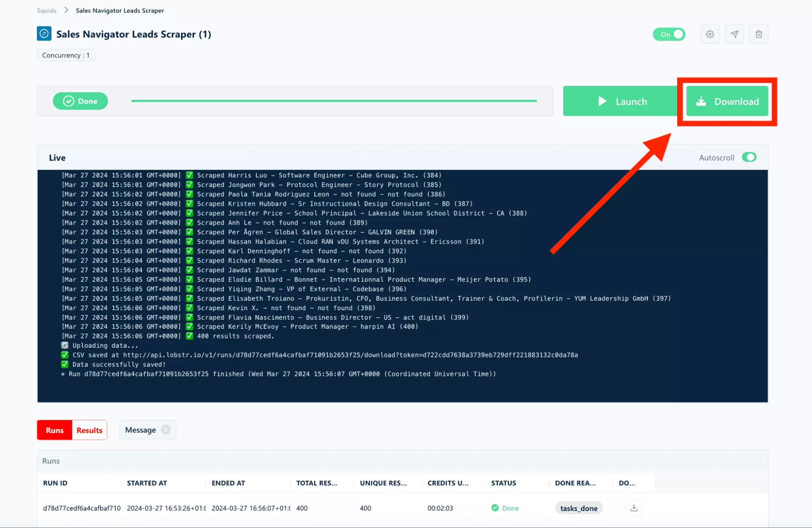
Task: Click the breadcrumb chevron after Squids
Action: click(x=66, y=10)
